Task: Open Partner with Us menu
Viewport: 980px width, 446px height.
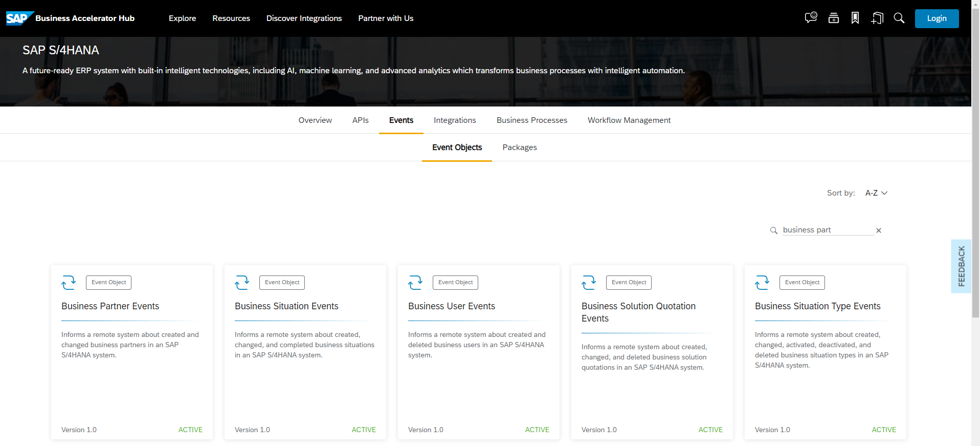Action: (386, 18)
